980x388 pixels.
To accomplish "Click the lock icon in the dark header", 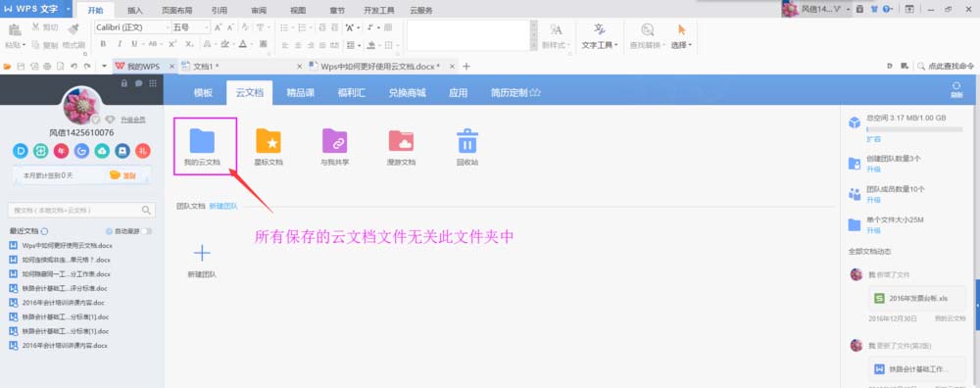I will [x=123, y=83].
